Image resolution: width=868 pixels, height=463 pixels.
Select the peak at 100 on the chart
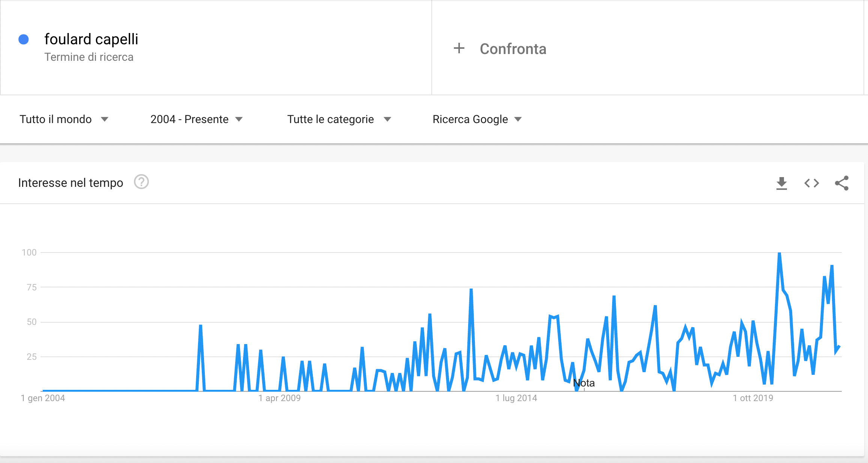point(779,253)
